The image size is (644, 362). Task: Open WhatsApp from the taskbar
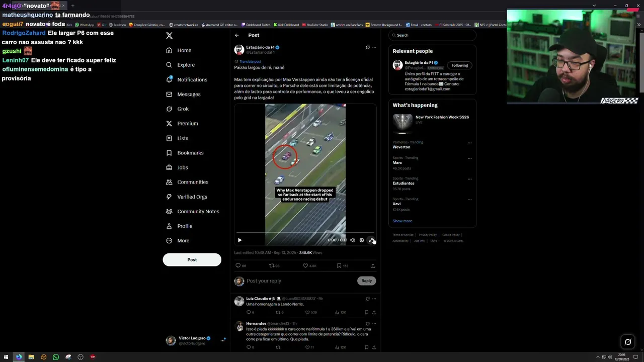point(56,357)
